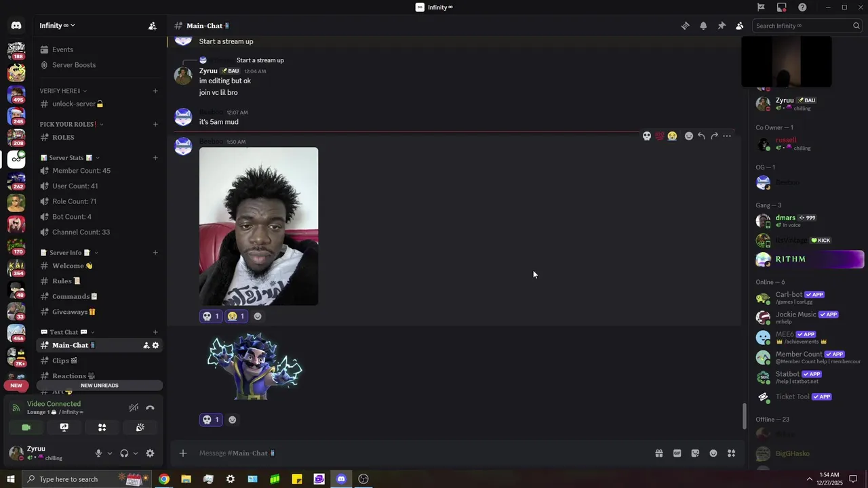
Task: Open the selfie image attachment
Action: [258, 226]
